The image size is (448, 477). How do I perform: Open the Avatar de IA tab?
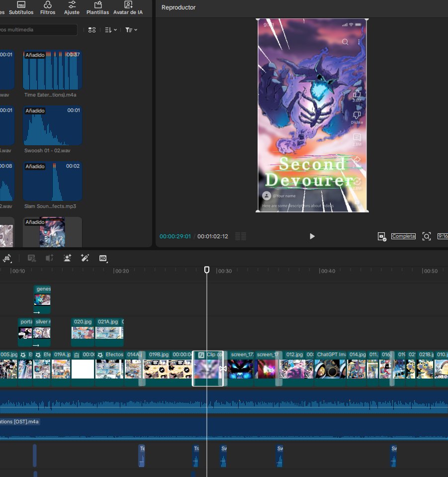128,8
